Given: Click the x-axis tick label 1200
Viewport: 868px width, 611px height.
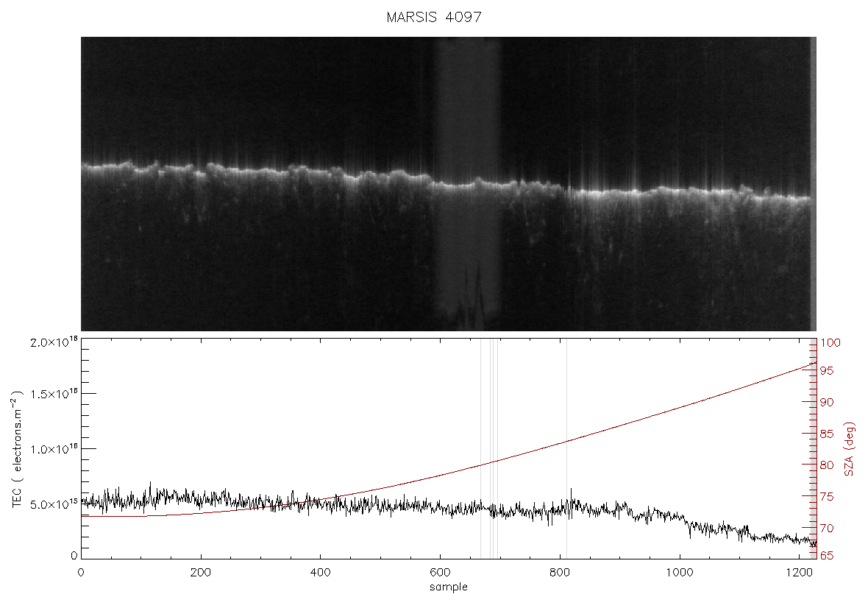Looking at the screenshot, I should (799, 572).
